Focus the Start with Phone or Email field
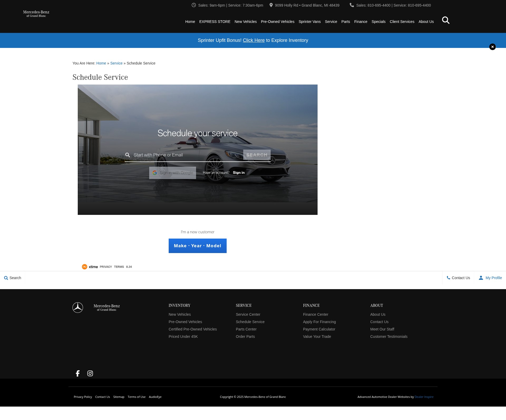Screen dimensions: 506x420 tap(187, 155)
